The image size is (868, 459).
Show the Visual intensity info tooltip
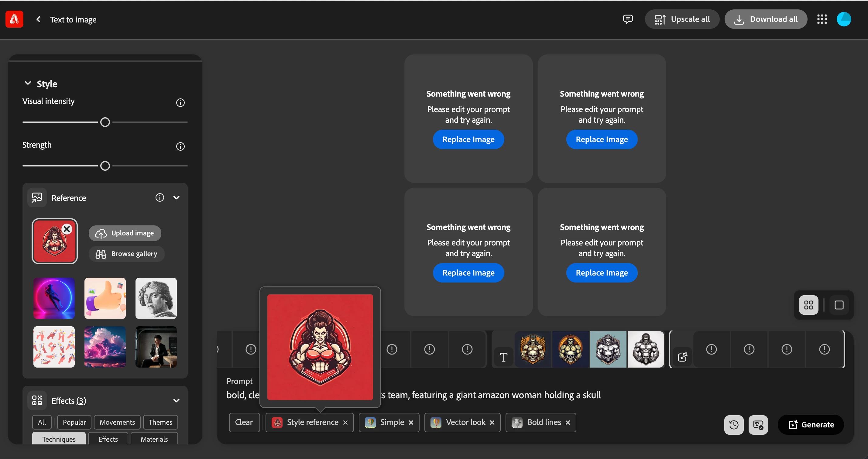click(x=180, y=102)
